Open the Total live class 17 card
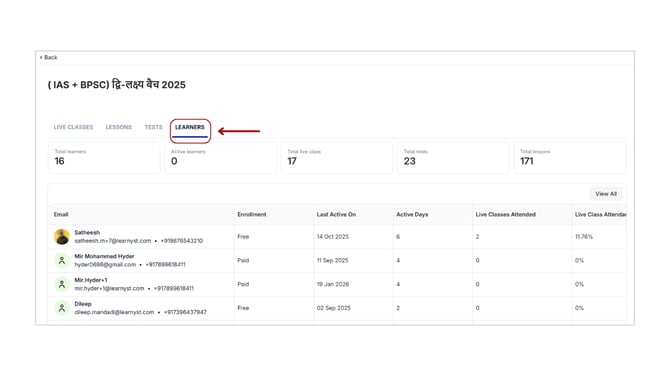This screenshot has width=670, height=376. (337, 158)
